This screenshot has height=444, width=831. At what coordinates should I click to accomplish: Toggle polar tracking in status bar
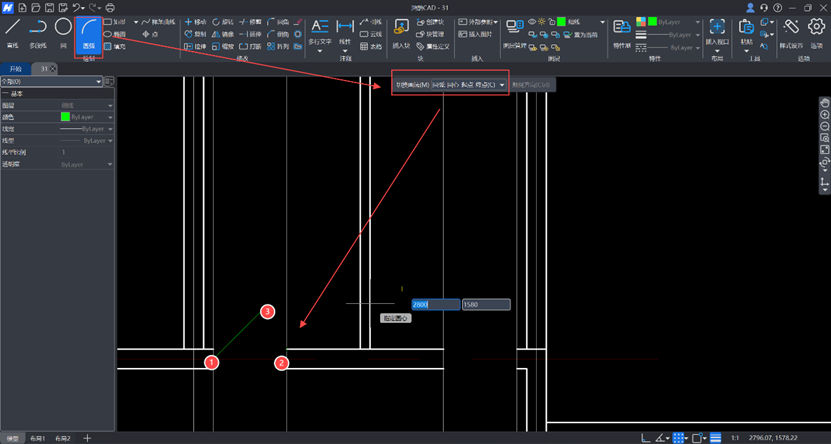(660, 438)
